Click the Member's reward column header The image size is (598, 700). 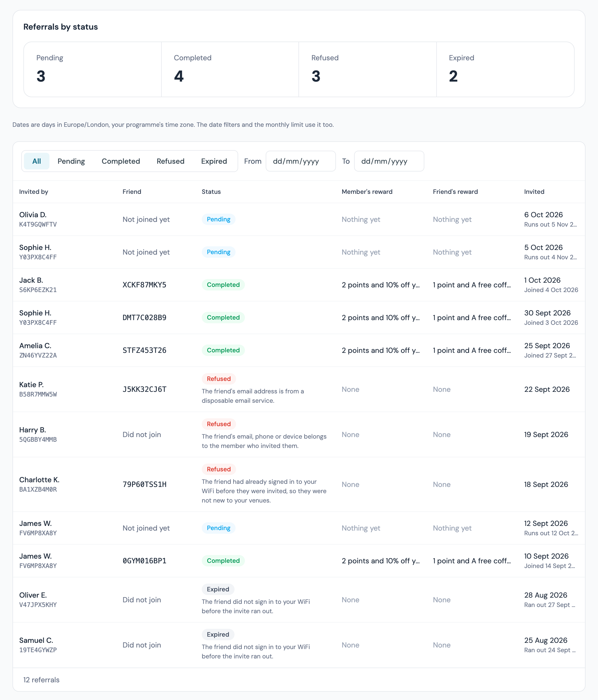pos(367,191)
